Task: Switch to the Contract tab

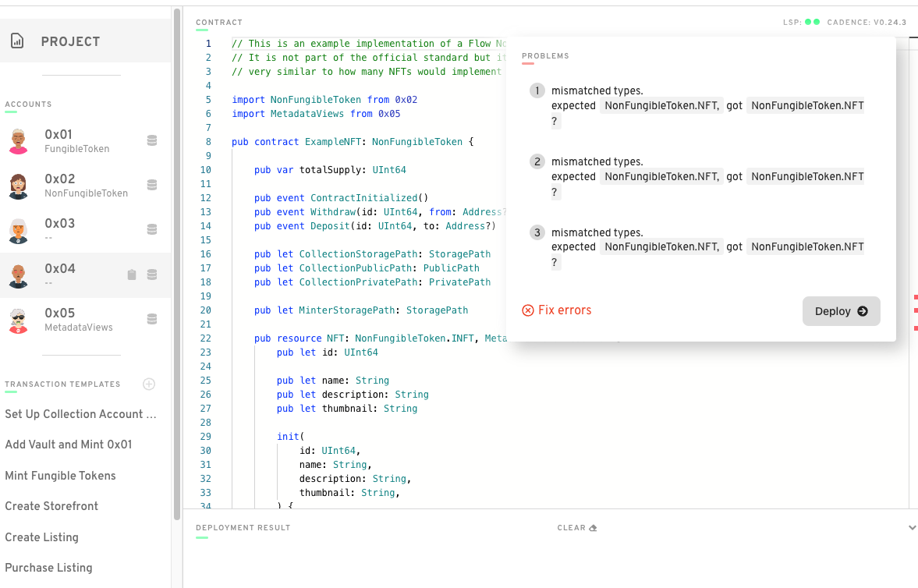Action: pyautogui.click(x=218, y=22)
